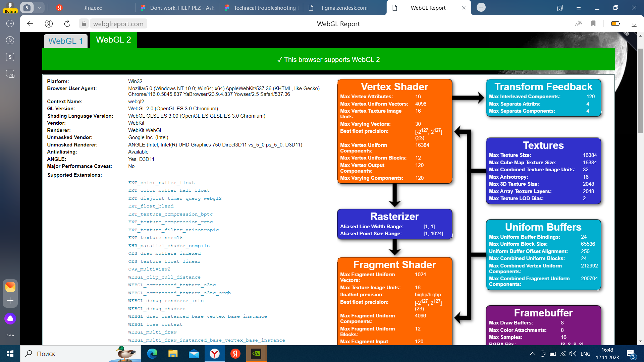Bookmark this page with the flag icon
Viewport: 644px width, 362px height.
click(593, 23)
